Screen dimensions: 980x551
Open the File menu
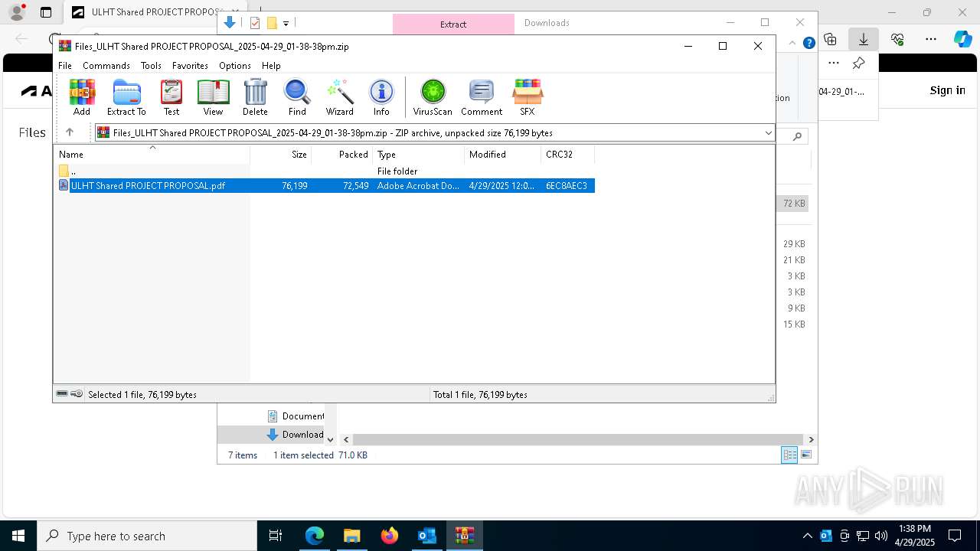[x=65, y=66]
